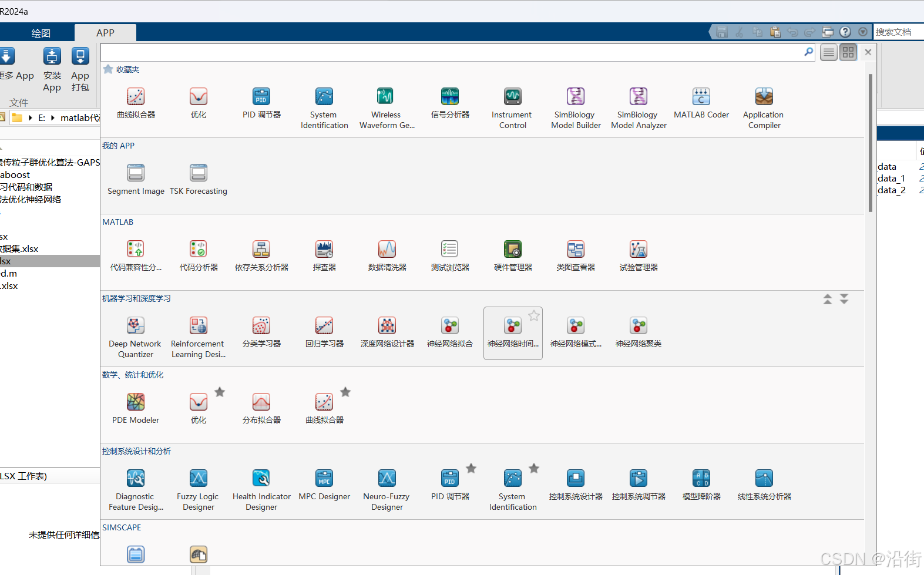Open the 神经网络拟合 app
The image size is (924, 575).
point(450,332)
